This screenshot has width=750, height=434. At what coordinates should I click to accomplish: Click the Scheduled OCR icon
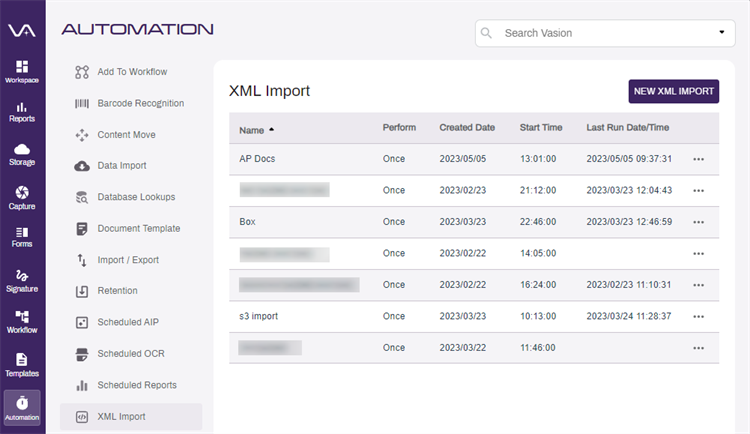click(x=82, y=354)
